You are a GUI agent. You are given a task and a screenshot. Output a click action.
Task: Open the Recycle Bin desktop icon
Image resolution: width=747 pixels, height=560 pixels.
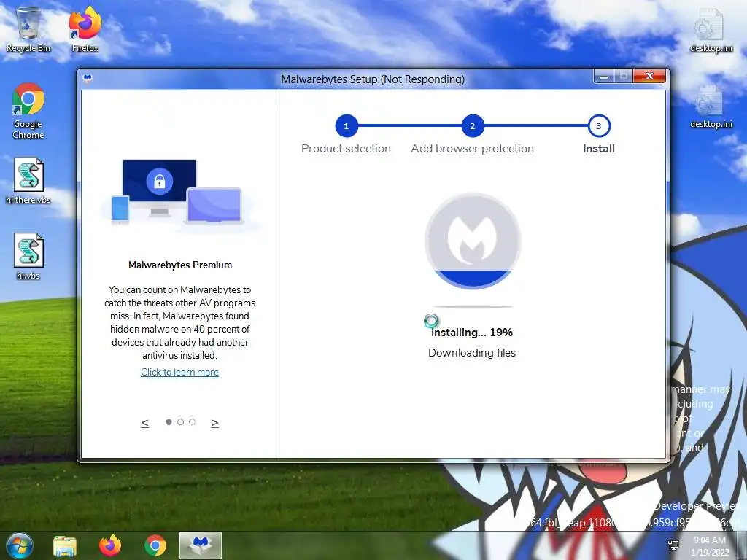click(x=28, y=29)
